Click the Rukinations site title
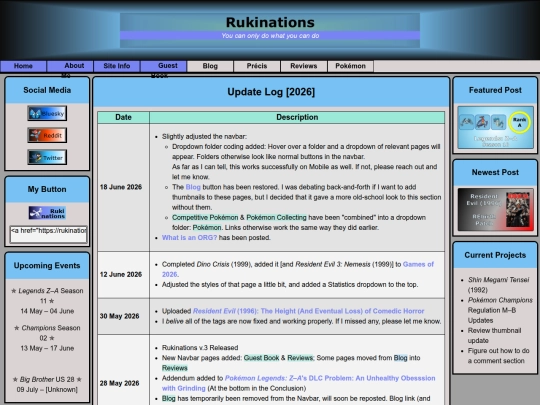Screen dimensions: 540x405 270,22
